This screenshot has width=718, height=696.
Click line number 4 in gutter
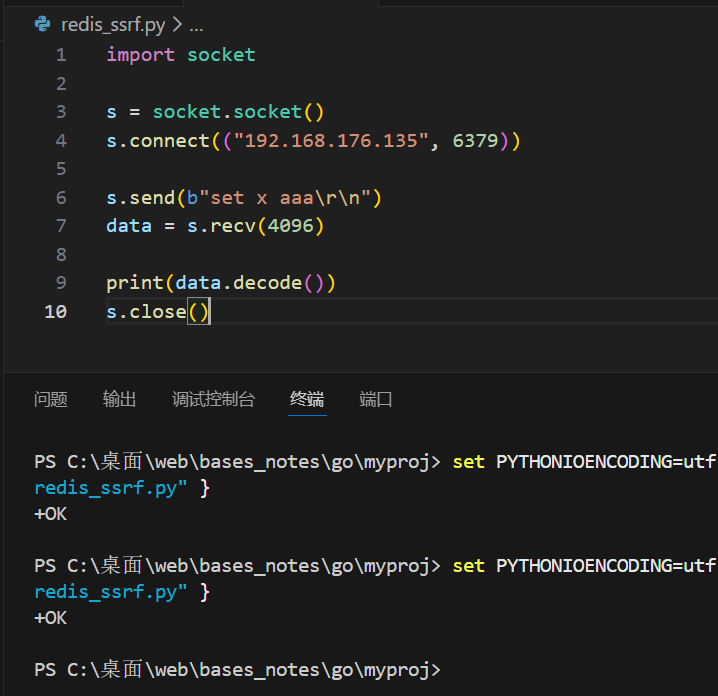61,141
